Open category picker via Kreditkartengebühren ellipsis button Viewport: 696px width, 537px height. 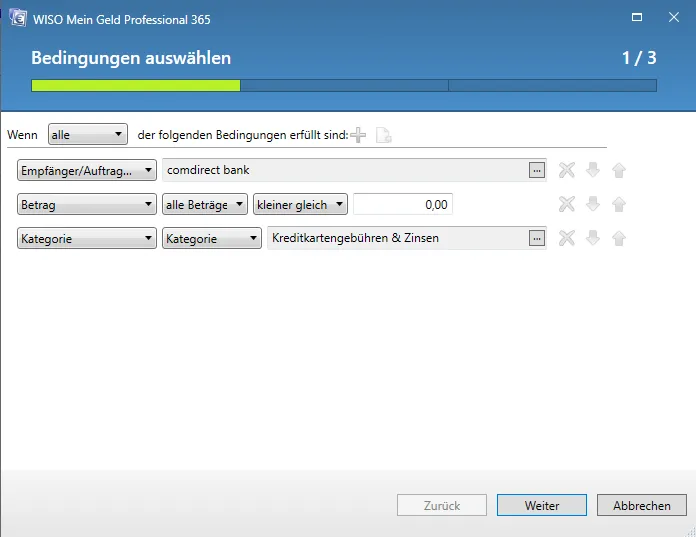pyautogui.click(x=537, y=238)
